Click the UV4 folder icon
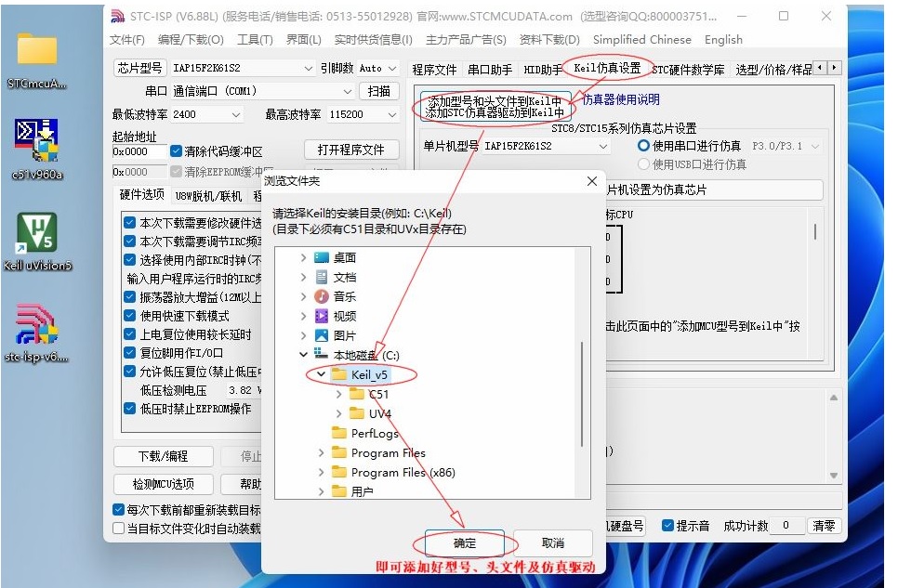Screen dimensions: 898x588 [357, 413]
